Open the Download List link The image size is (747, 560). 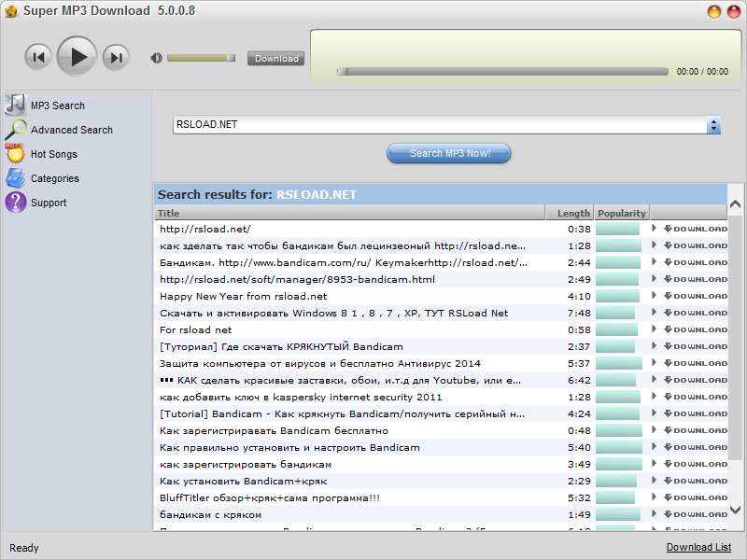point(698,547)
